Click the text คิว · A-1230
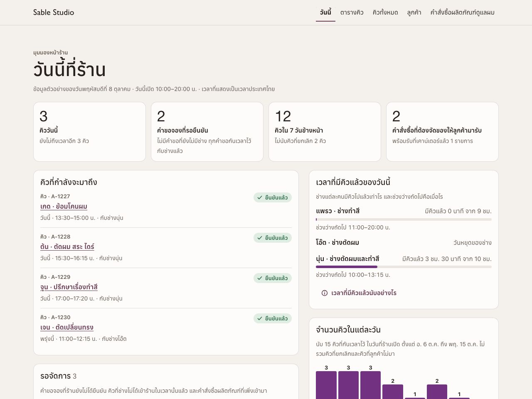The width and height of the screenshot is (532, 399). coord(55,318)
